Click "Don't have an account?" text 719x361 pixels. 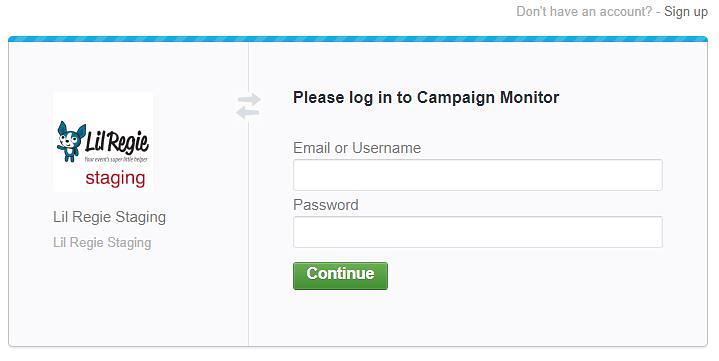point(584,11)
